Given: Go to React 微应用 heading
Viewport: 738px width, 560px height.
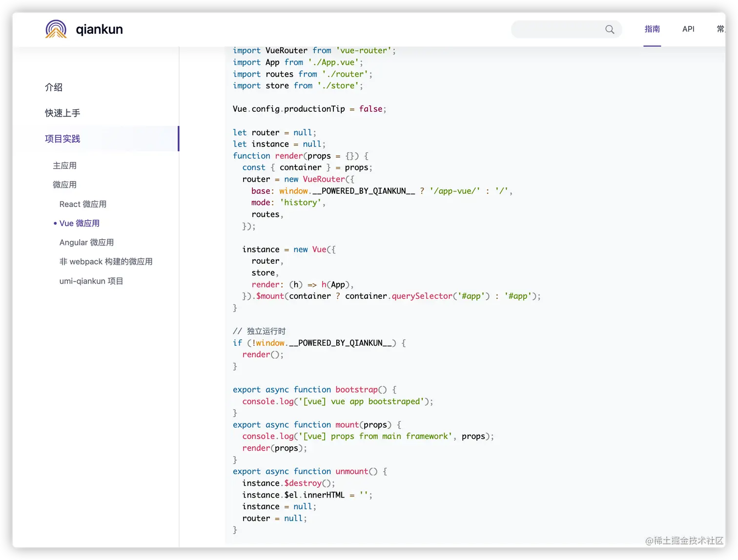Looking at the screenshot, I should 83,204.
